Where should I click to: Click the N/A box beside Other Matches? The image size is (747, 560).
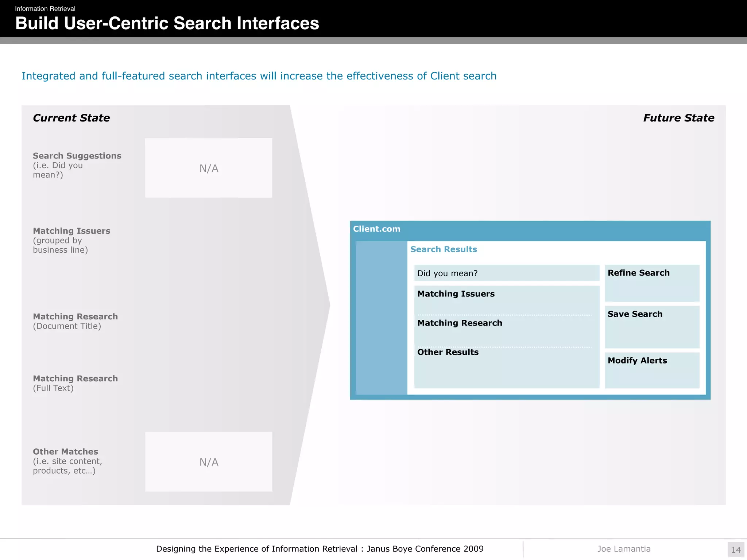point(209,462)
